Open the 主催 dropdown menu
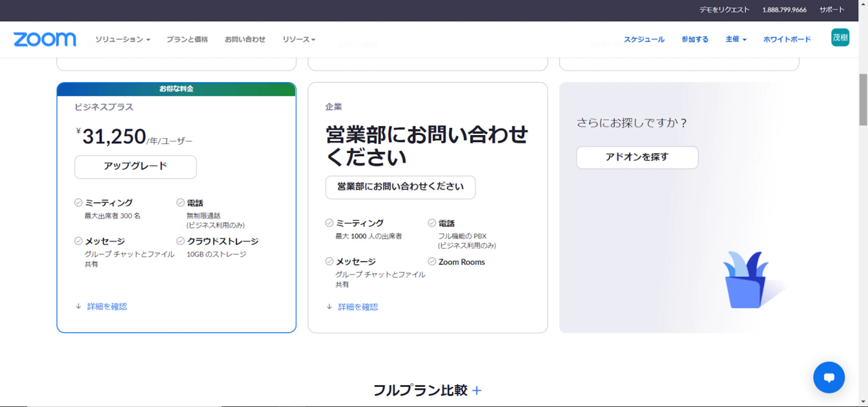 736,39
